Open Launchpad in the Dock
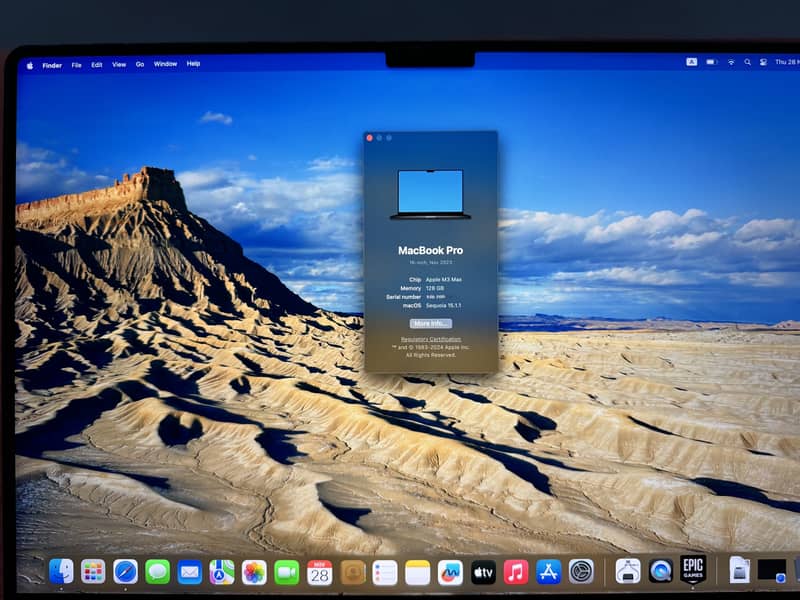This screenshot has width=800, height=600. [x=93, y=571]
